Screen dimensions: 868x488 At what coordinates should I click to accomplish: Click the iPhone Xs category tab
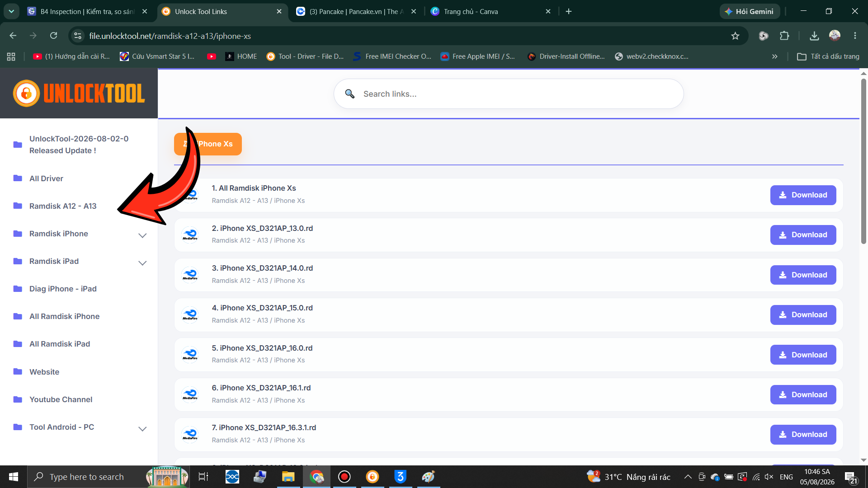(x=208, y=144)
